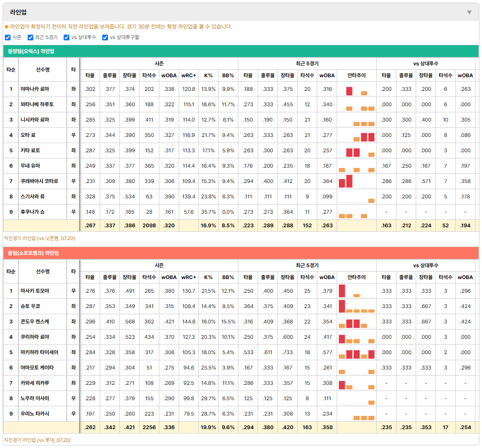
Task: Click 슈토 우쿄 hit trend chart
Action: 356,307
